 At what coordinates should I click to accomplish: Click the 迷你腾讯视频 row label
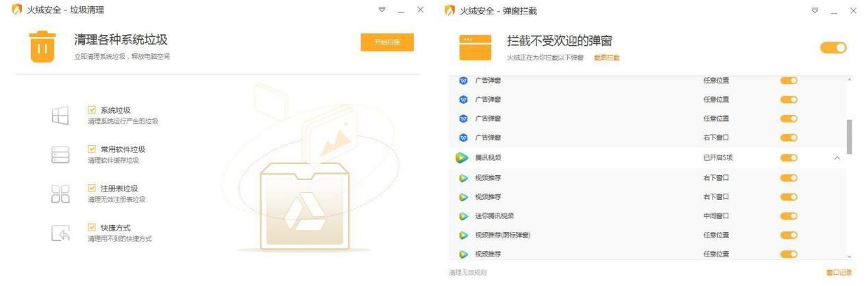pos(494,216)
